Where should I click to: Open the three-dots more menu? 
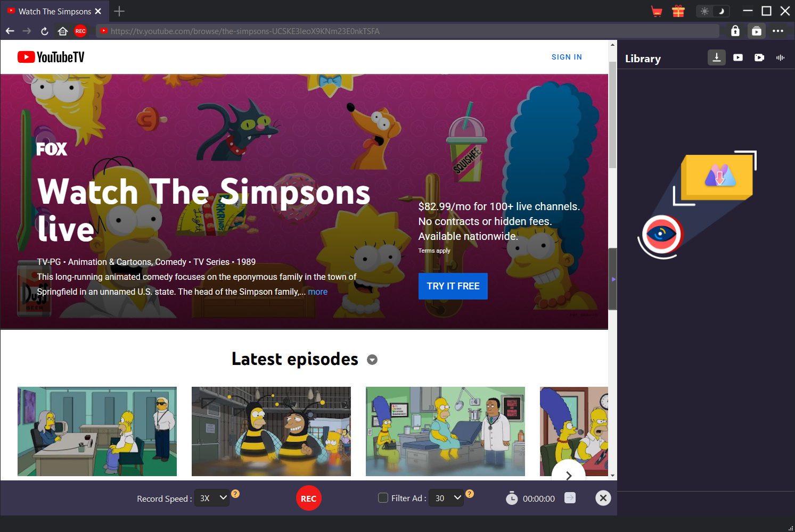[777, 31]
